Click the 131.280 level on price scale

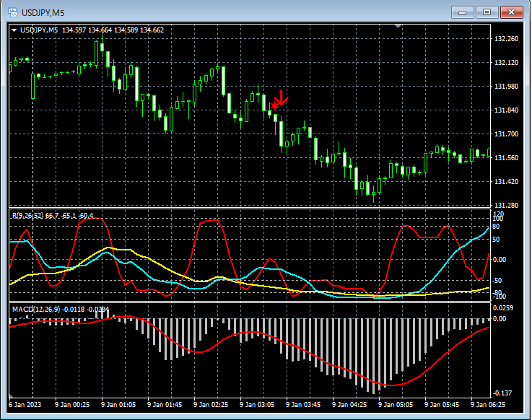[x=505, y=205]
